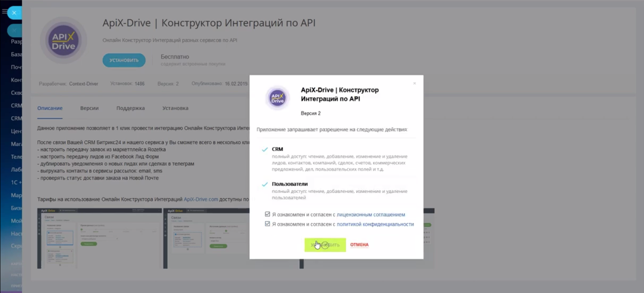Click the publication date 16.02.2019

point(236,84)
